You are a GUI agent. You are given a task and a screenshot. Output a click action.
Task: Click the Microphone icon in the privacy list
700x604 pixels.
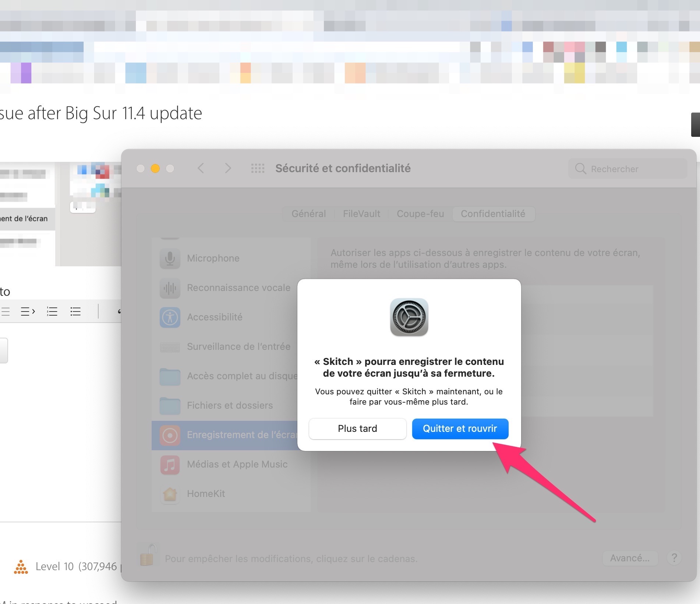[x=170, y=259]
